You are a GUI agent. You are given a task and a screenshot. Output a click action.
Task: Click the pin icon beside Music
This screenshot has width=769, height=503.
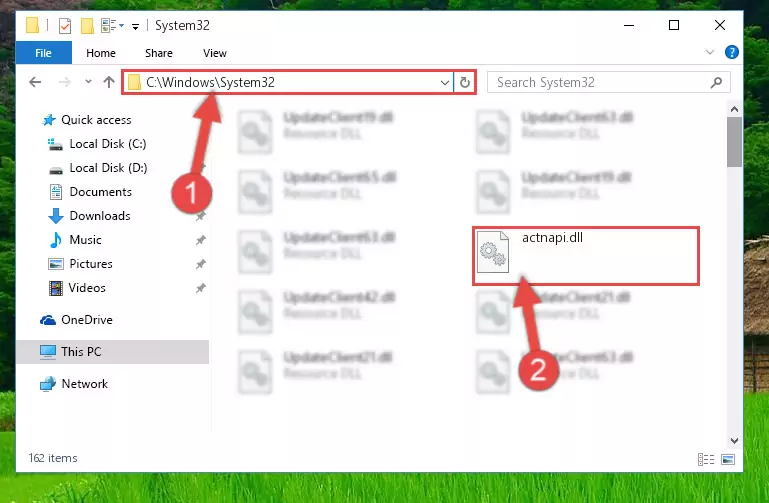(201, 240)
